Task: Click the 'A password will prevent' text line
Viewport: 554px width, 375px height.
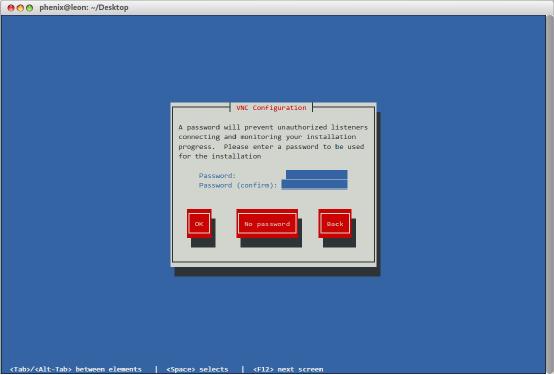Action: pyautogui.click(x=273, y=127)
